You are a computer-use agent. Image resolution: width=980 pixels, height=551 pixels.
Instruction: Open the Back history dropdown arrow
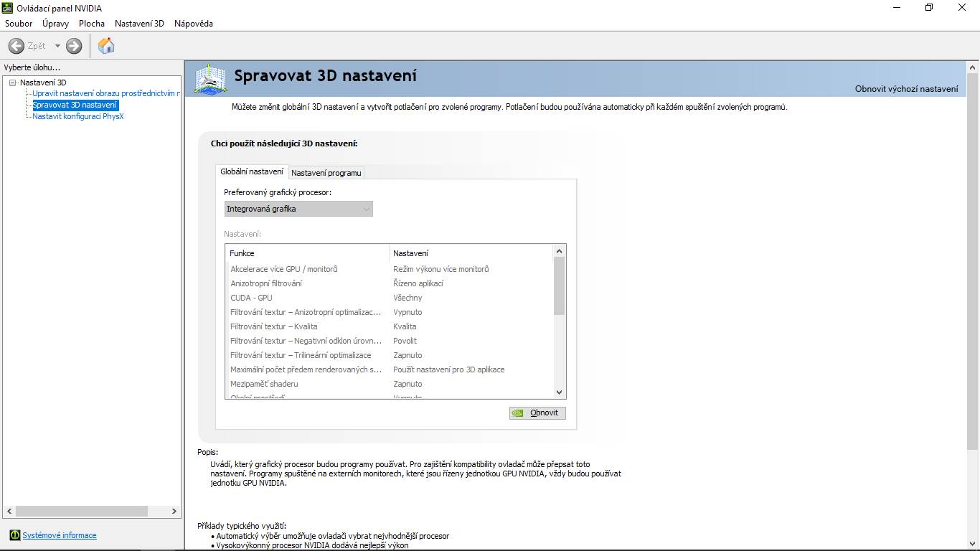pos(57,46)
